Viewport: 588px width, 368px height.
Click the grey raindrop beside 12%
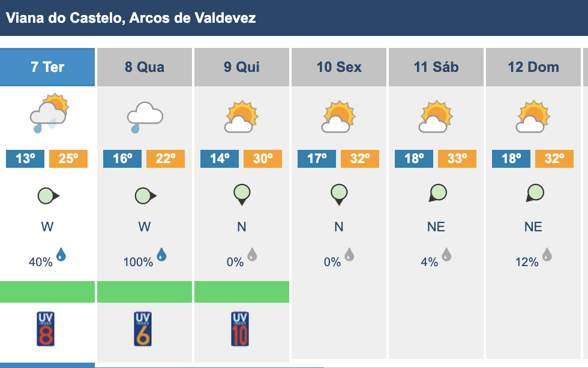pyautogui.click(x=547, y=255)
